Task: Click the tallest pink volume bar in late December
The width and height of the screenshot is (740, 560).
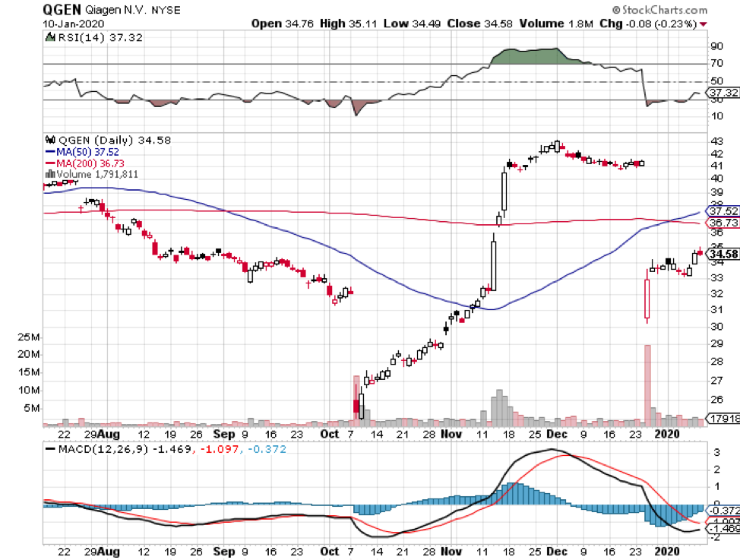Action: coord(647,386)
